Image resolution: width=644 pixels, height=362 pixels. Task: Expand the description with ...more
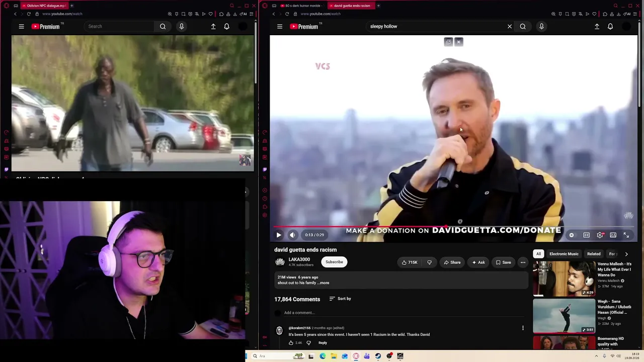click(323, 283)
